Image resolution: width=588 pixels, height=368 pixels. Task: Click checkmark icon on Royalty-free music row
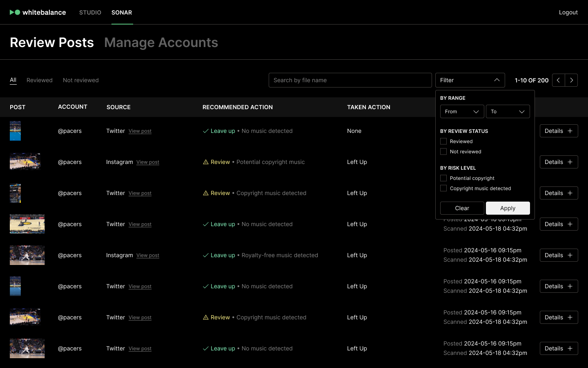[x=206, y=255]
